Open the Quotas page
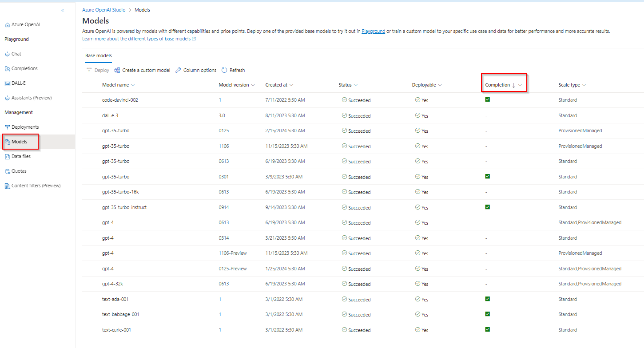 (x=17, y=170)
